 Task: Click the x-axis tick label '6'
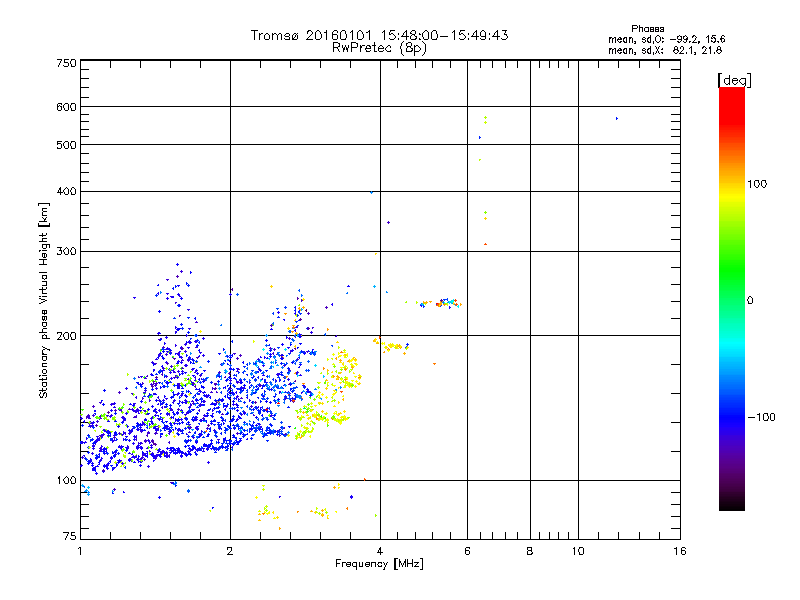tap(467, 551)
